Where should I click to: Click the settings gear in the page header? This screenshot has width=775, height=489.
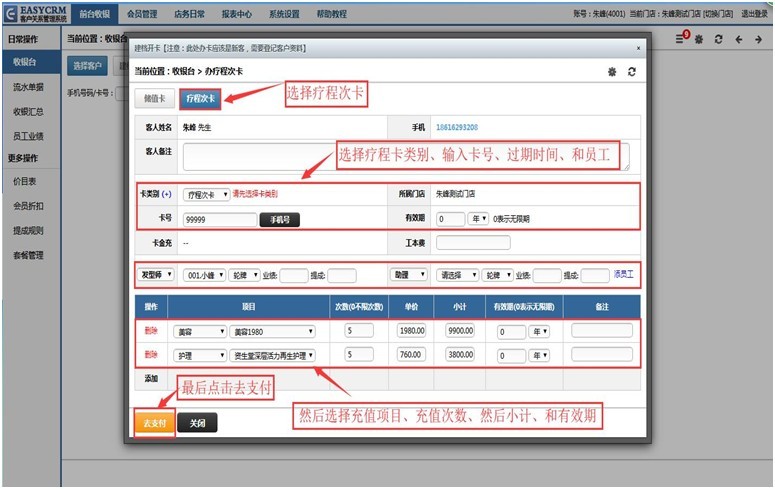[x=699, y=39]
